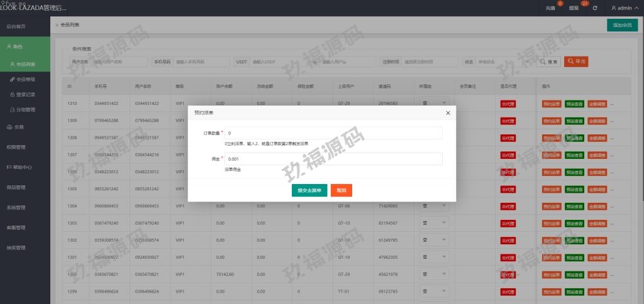This screenshot has height=304, width=644.
Task: Open 分佣管理 in the sidebar
Action: (26, 109)
